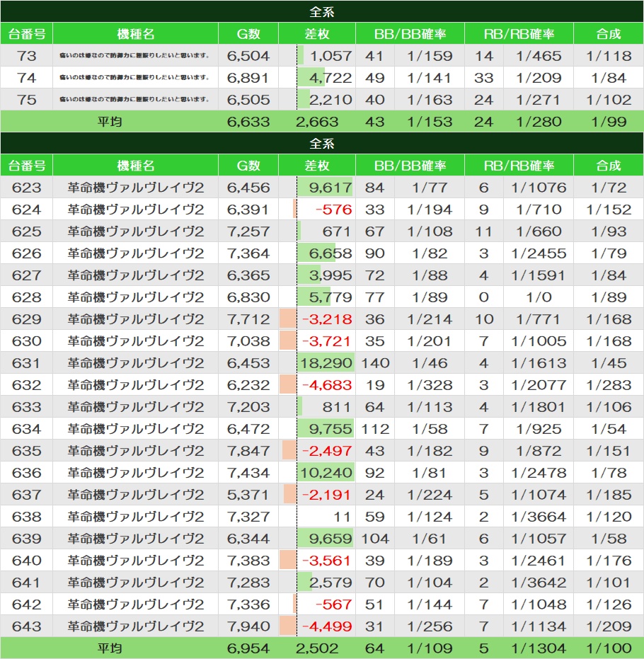
Task: Click the lower table's 台番号 header
Action: [x=26, y=165]
